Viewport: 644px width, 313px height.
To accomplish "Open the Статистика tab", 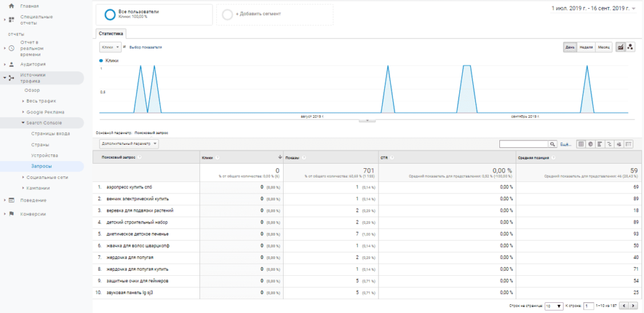I will 111,33.
